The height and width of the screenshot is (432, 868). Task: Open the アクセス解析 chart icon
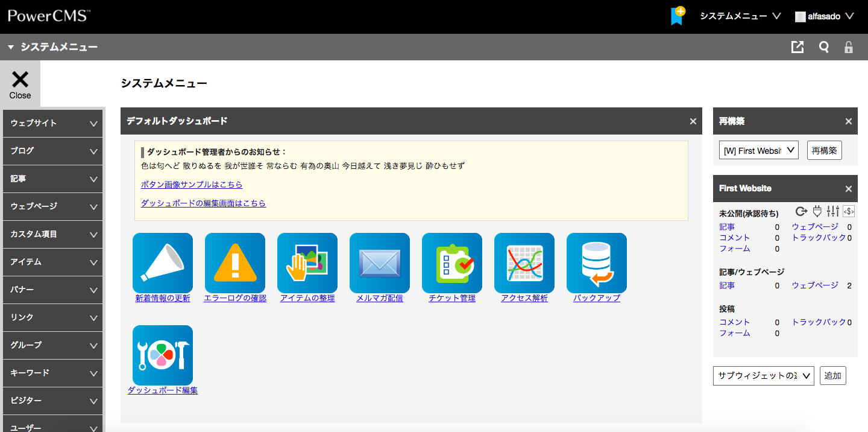point(524,263)
